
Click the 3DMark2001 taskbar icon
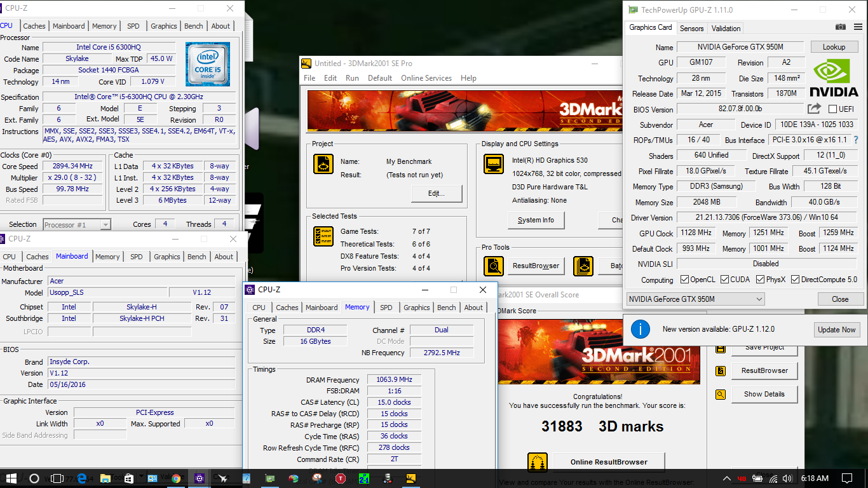coord(411,478)
